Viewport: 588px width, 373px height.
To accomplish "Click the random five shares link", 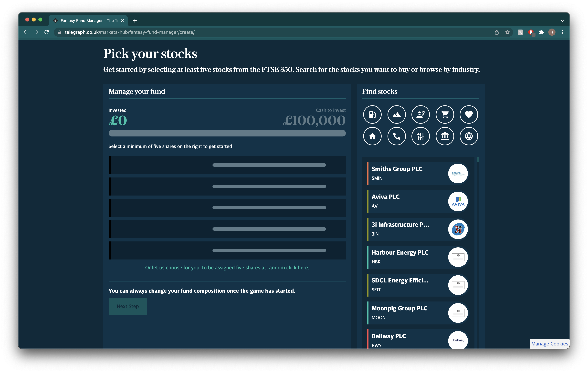I will (x=227, y=268).
